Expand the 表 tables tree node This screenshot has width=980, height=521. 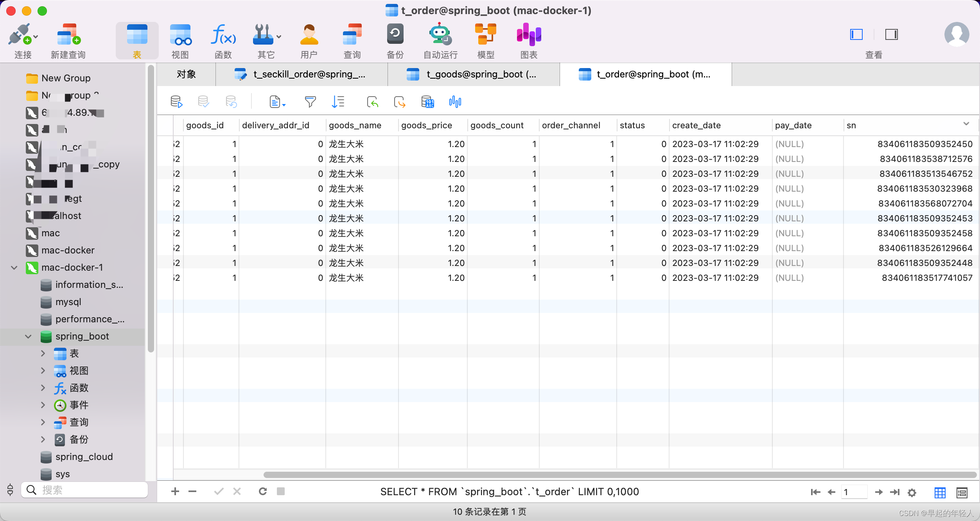43,354
